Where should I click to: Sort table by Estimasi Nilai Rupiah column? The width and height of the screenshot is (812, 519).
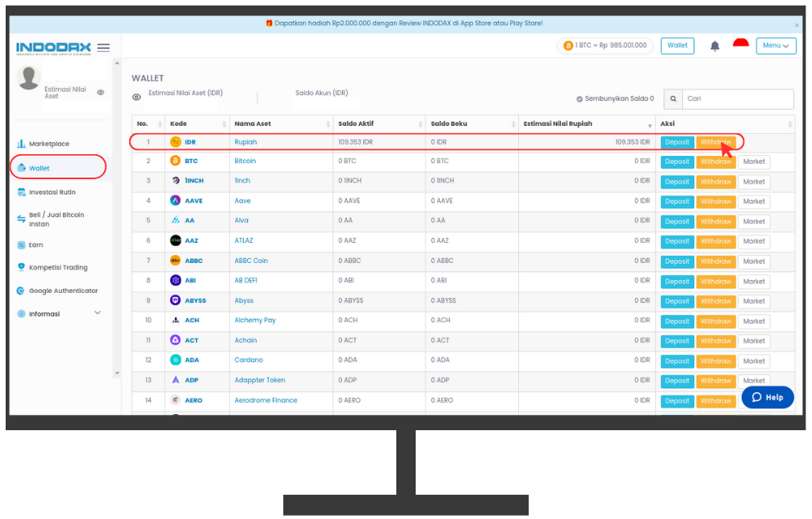587,123
